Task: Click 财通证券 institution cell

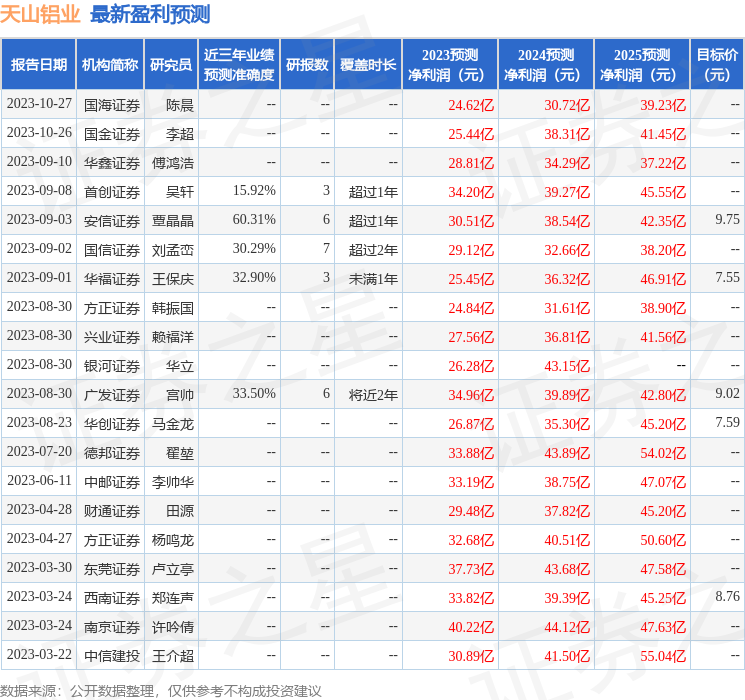Action: 112,511
